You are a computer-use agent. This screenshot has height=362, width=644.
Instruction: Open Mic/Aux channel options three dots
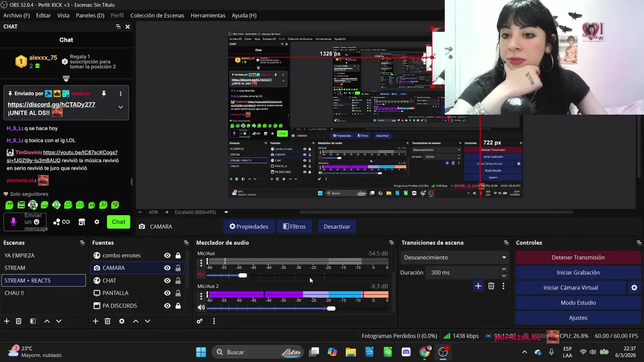[201, 262]
